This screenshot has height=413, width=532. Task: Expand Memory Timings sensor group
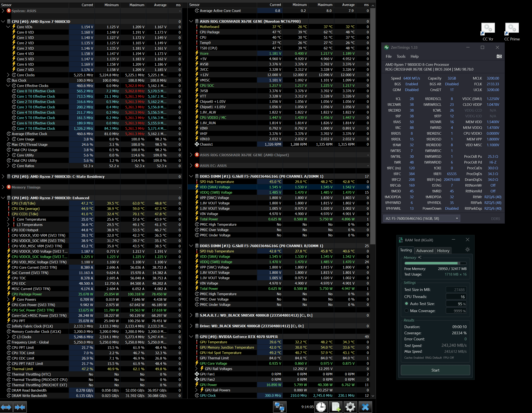pyautogui.click(x=3, y=187)
